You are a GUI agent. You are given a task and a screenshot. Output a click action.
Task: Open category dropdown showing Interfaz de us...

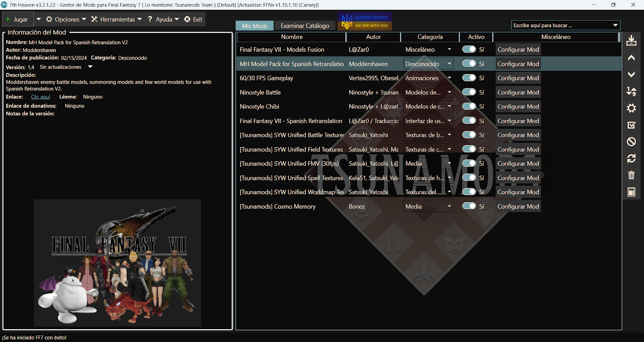tap(428, 121)
